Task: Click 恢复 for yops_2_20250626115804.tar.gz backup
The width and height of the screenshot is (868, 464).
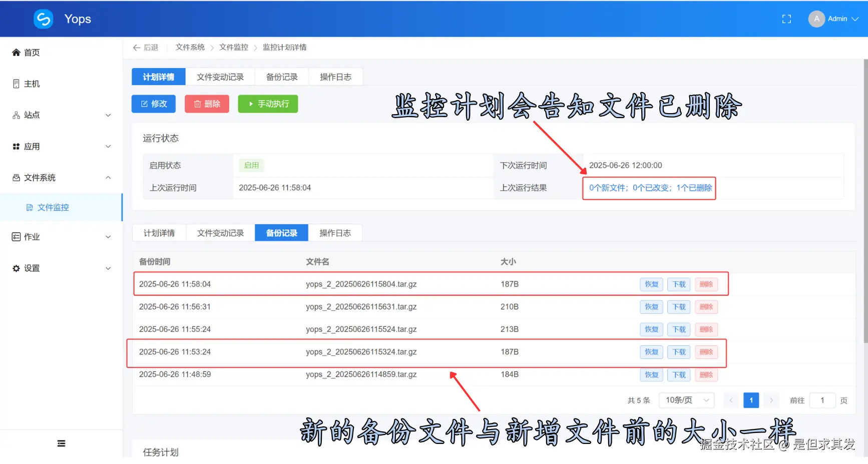Action: 651,284
